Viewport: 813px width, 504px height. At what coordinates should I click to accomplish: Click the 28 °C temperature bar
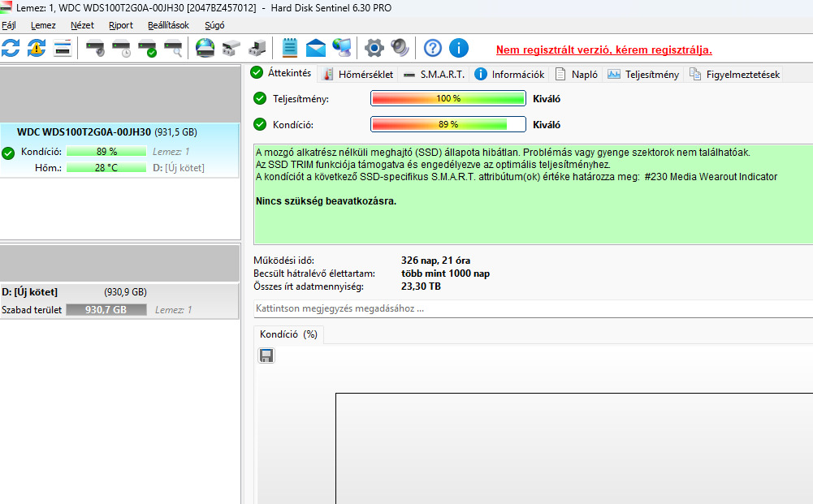106,168
